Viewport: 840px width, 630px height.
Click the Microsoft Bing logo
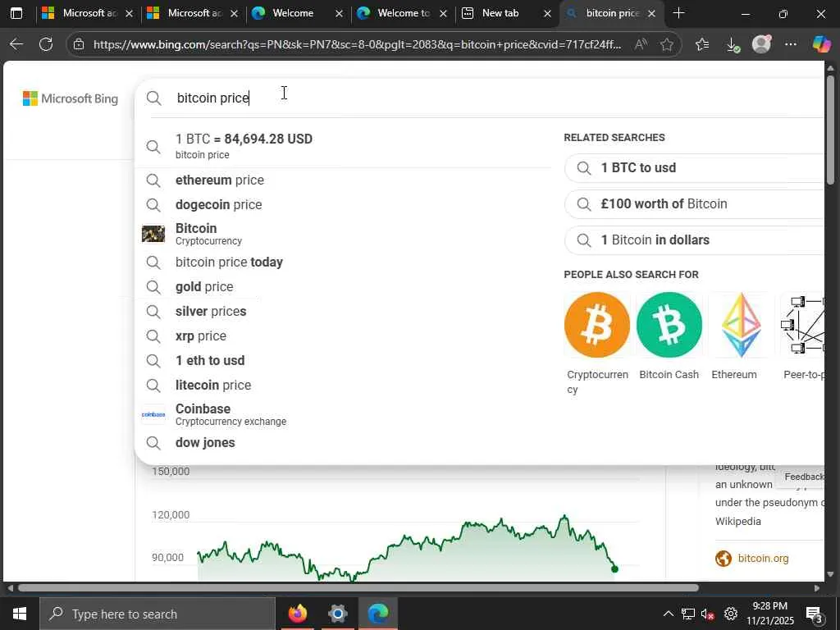pos(71,98)
